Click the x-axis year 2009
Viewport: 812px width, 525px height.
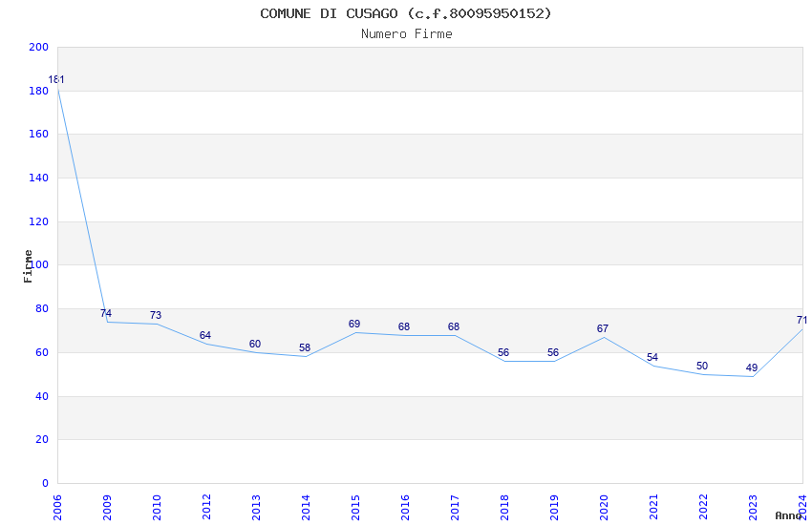pyautogui.click(x=107, y=508)
